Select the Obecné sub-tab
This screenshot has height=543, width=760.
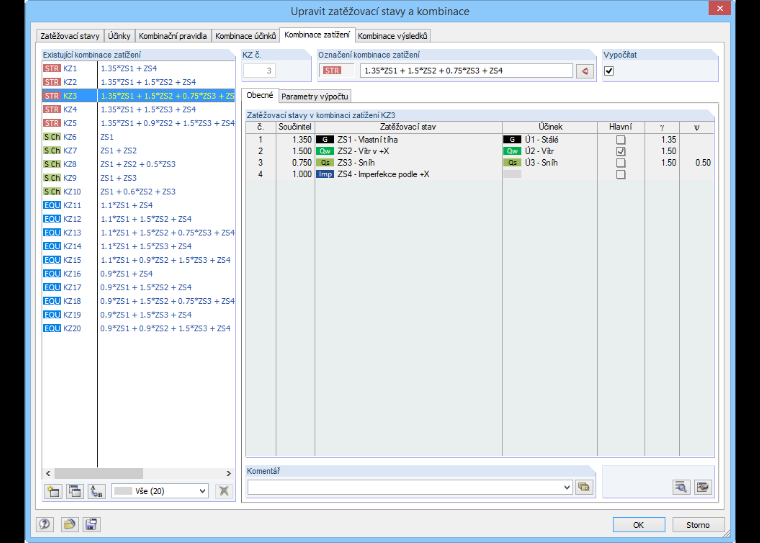pyautogui.click(x=260, y=96)
